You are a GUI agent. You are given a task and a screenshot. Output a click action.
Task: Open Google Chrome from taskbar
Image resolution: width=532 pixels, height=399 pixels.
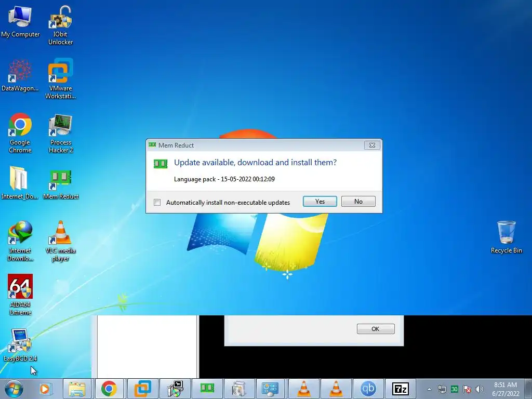tap(109, 389)
